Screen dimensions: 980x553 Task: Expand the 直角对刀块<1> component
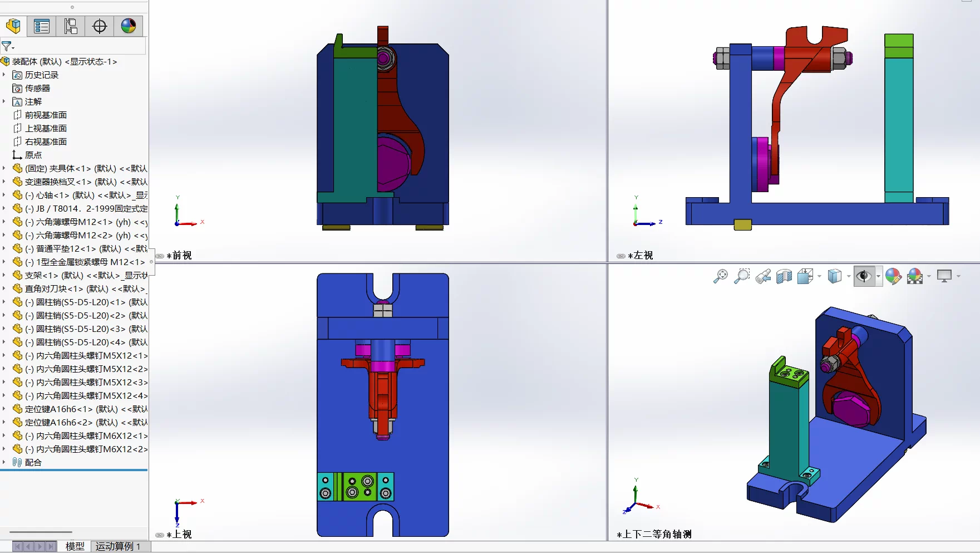[4, 289]
